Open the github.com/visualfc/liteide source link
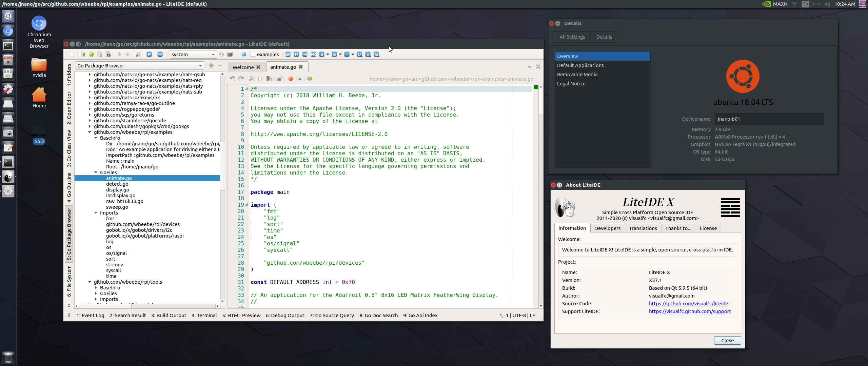 (x=688, y=304)
